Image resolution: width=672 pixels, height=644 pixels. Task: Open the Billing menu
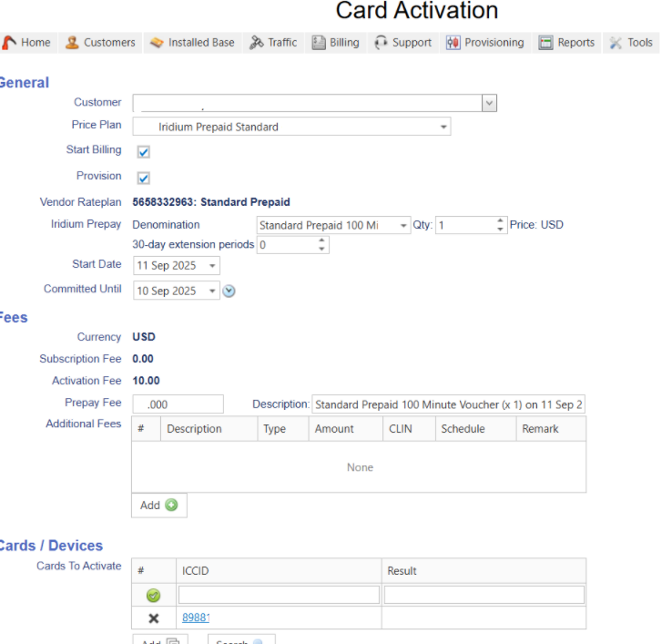pos(335,43)
